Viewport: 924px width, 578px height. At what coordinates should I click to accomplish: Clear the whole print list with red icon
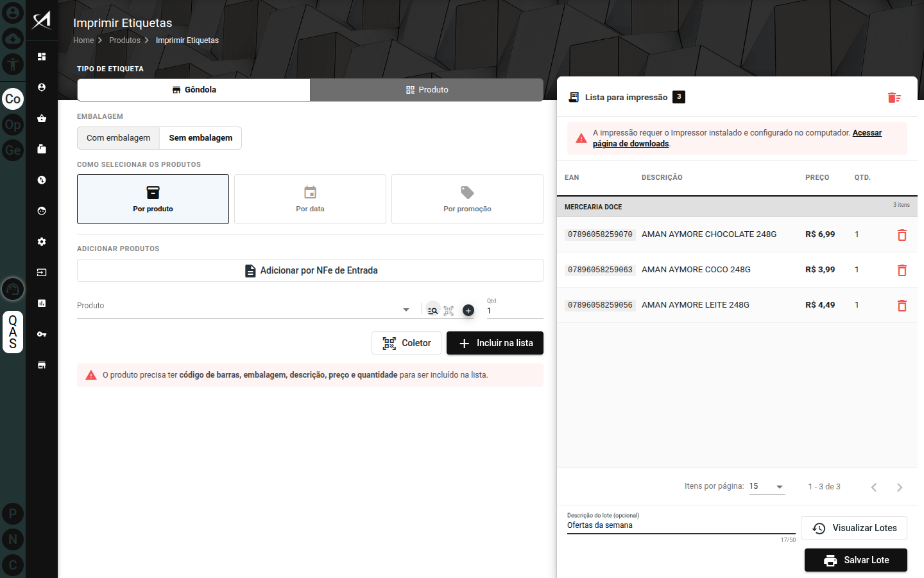click(894, 98)
